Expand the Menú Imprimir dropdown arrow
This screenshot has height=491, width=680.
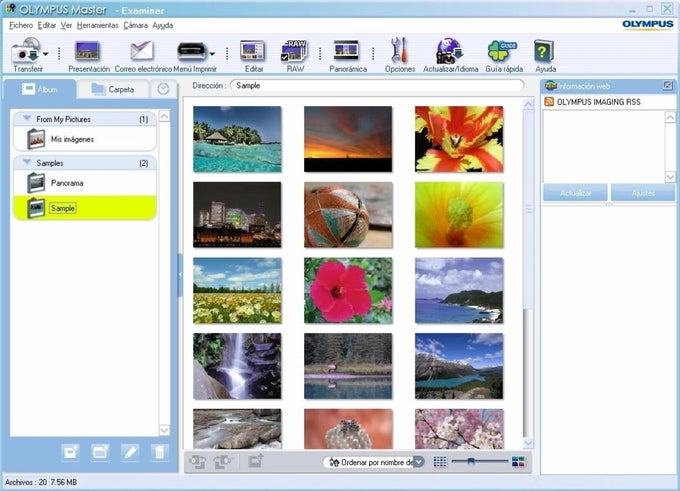pos(212,54)
